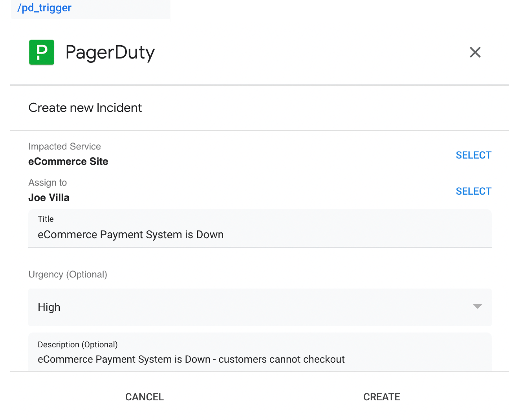
Task: Click the PagerDuty logo icon
Action: coord(41,52)
